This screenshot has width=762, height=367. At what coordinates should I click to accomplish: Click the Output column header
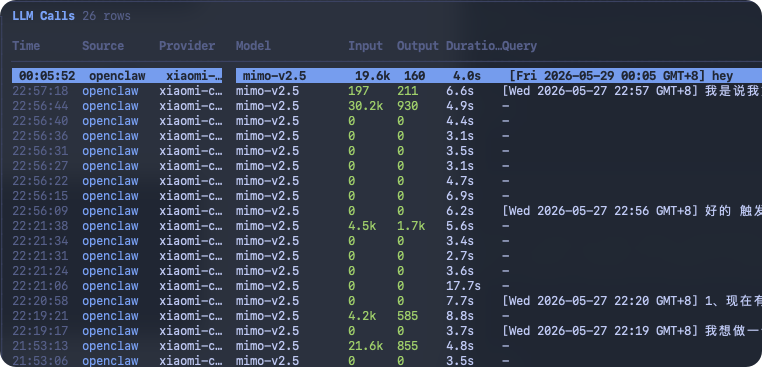[418, 46]
